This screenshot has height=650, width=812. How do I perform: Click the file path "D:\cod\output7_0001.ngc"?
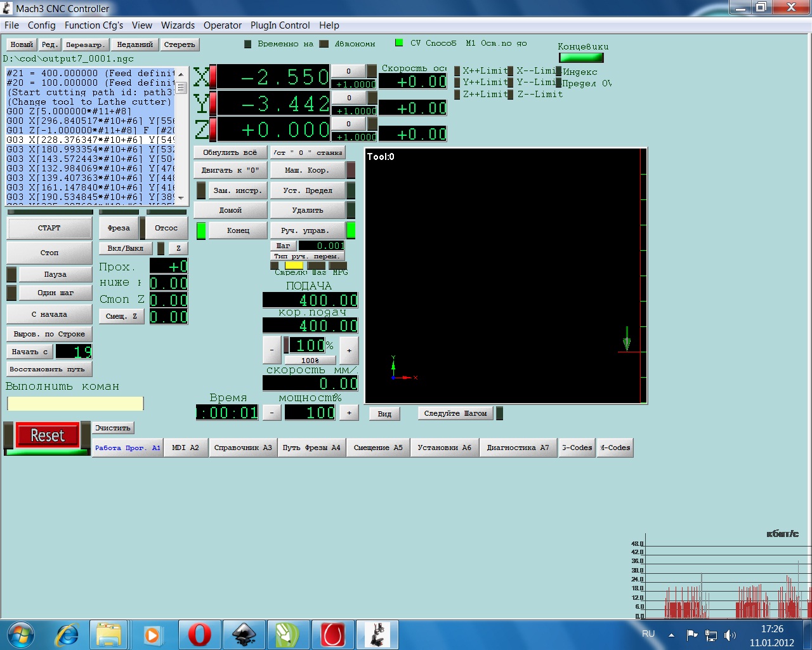[69, 58]
